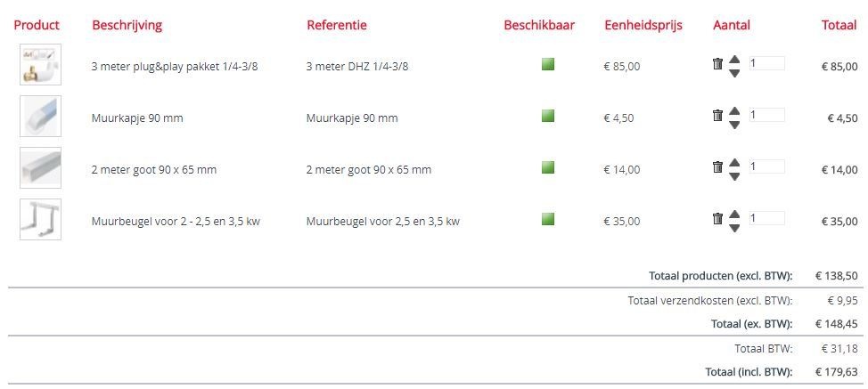The image size is (868, 389).
Task: Click the green availability square for Muurkapje
Action: tap(548, 116)
